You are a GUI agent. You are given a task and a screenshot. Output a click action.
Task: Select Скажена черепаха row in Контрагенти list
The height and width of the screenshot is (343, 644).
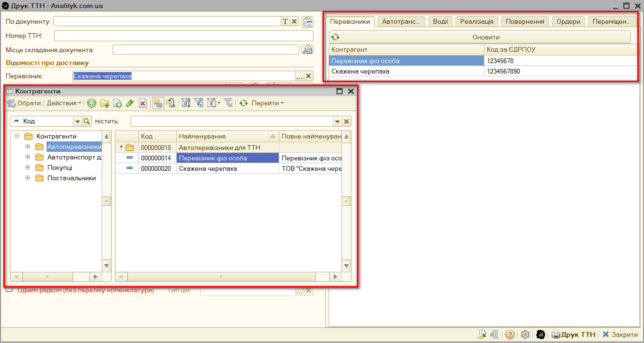pos(228,168)
